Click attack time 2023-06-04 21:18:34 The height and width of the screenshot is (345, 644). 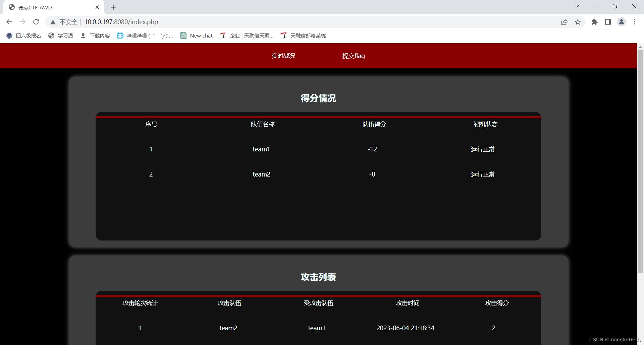coord(405,328)
